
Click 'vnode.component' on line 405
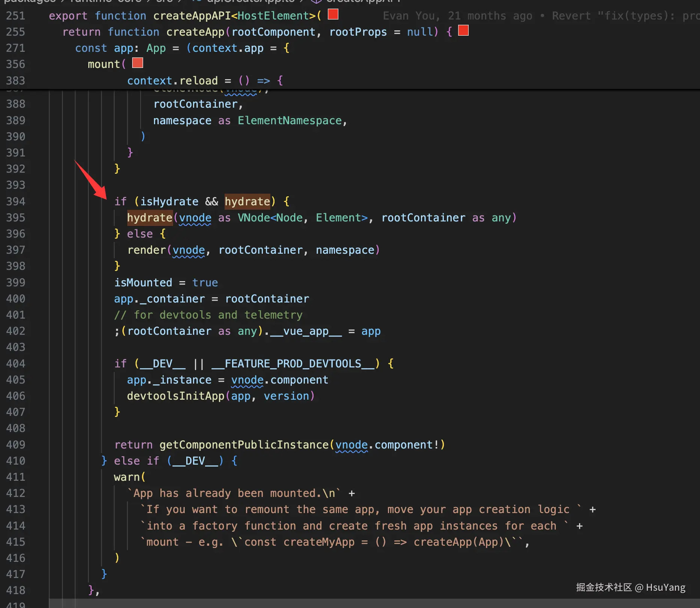[x=280, y=380]
